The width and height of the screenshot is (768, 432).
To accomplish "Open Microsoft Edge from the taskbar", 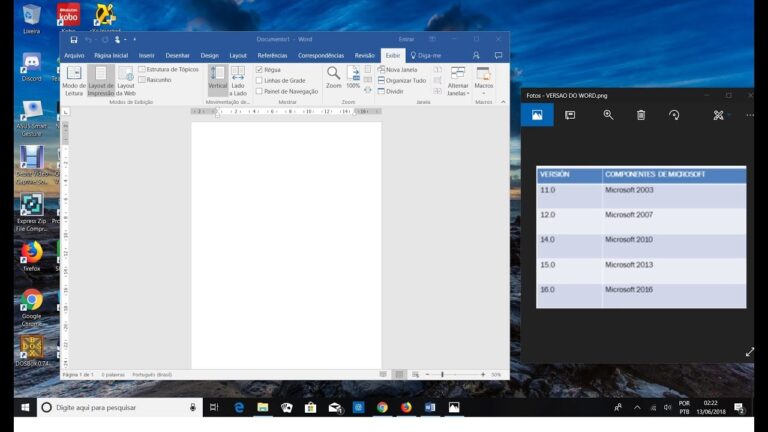I will (x=239, y=408).
